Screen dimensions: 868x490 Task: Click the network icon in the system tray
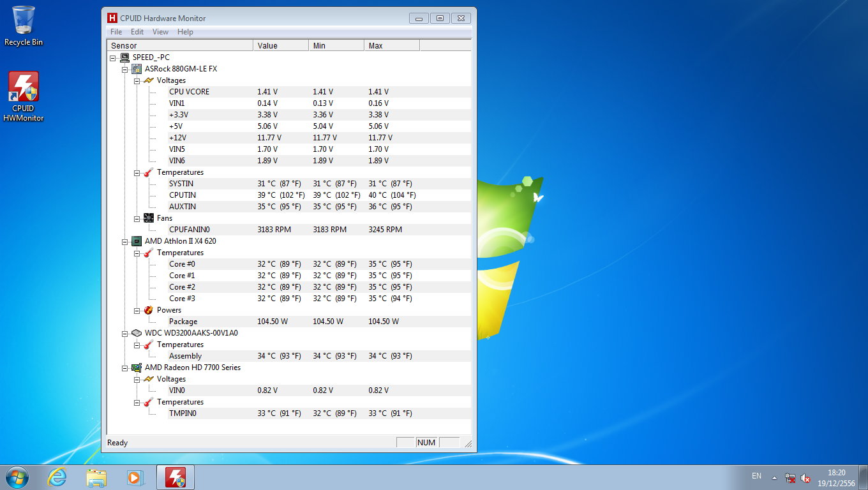coord(790,477)
